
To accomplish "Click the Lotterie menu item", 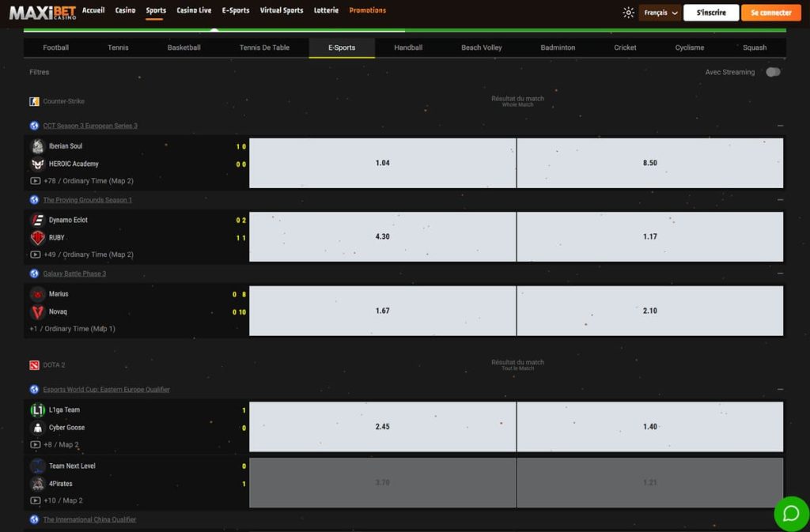I will tap(326, 10).
